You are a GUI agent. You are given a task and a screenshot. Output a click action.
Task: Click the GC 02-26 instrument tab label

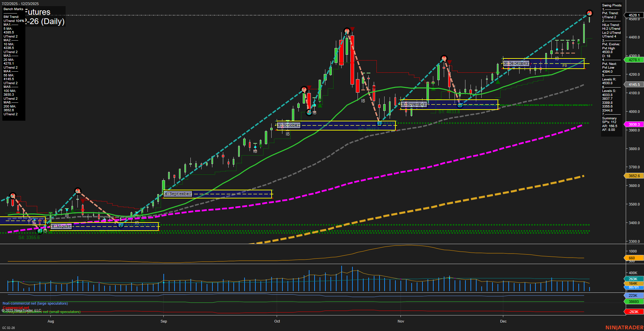tap(8, 327)
